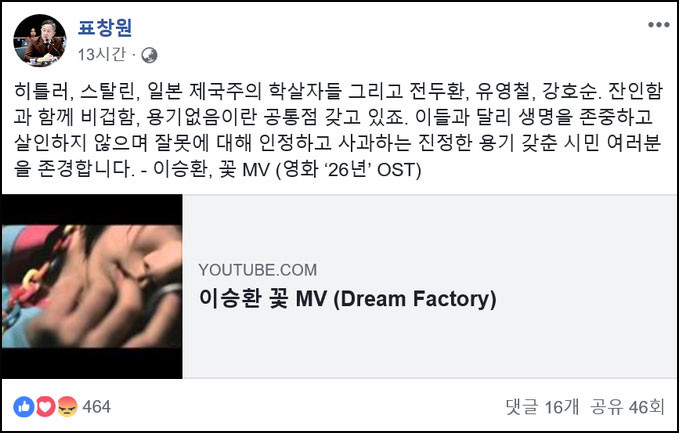Open the 이승환 꽃 MV (Dream Factory) title
Viewport: 679px width, 433px height.
348,299
